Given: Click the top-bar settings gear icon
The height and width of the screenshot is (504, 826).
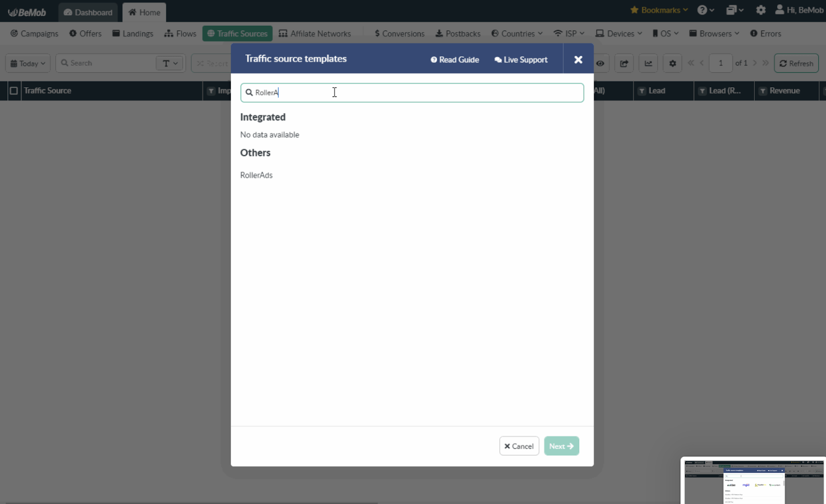Looking at the screenshot, I should click(x=760, y=10).
